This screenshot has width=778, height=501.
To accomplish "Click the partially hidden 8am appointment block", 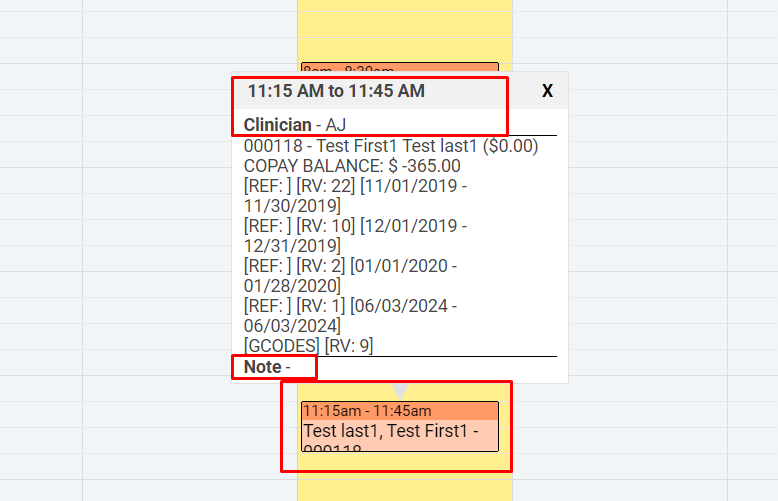I will tap(399, 67).
